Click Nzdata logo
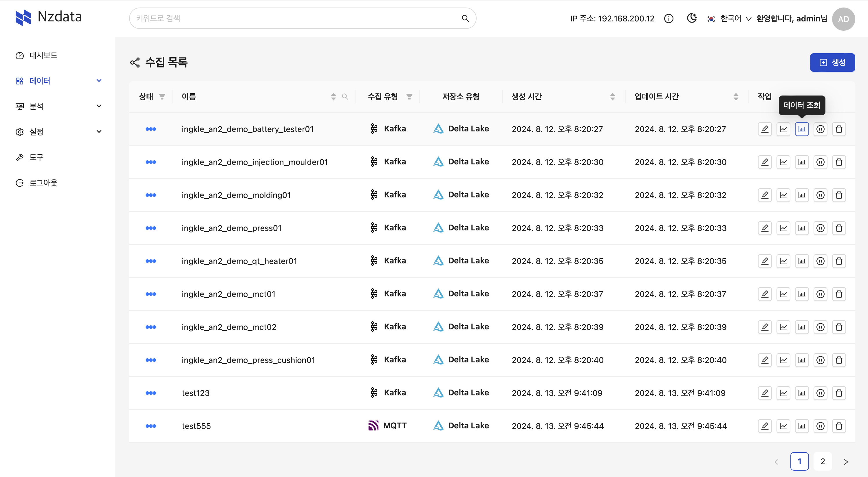The width and height of the screenshot is (868, 477). 49,17
